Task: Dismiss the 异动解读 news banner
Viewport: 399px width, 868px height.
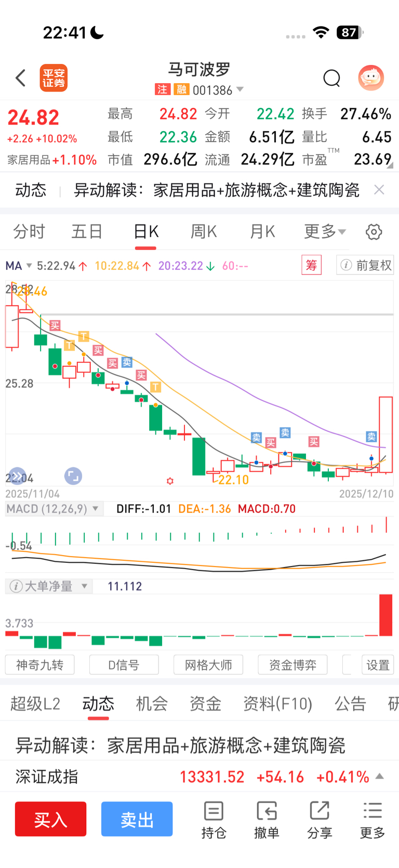Action: 379,190
